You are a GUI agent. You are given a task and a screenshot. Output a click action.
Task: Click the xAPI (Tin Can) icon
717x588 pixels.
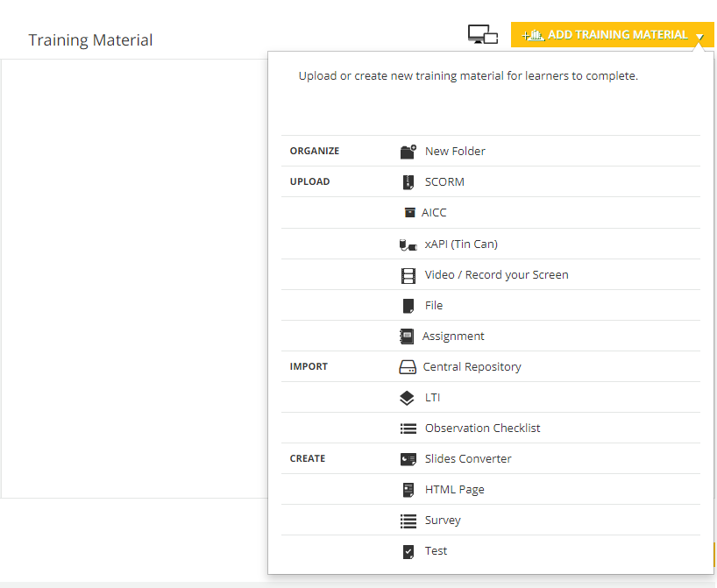point(408,244)
